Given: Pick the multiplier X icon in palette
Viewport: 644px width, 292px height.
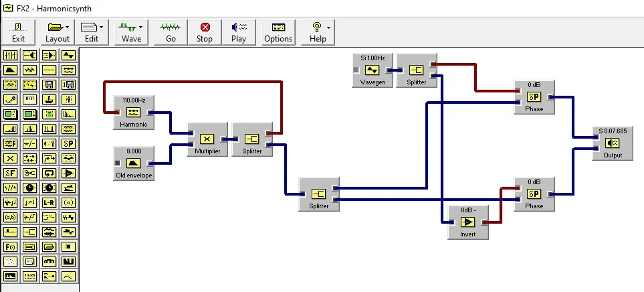Looking at the screenshot, I should (x=10, y=158).
